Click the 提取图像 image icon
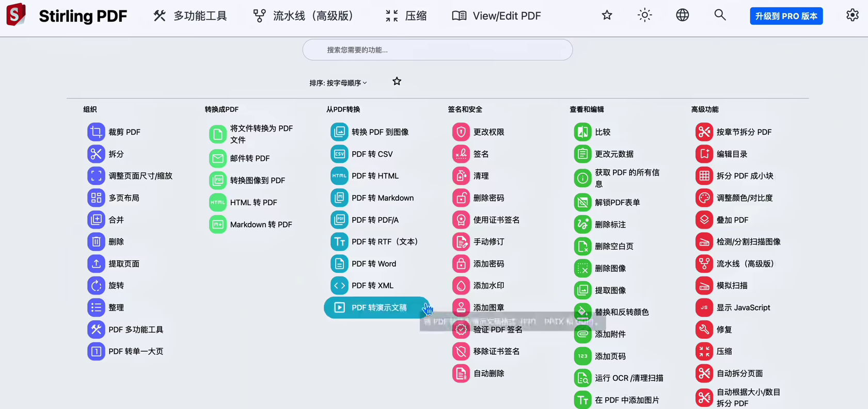 [x=582, y=290]
